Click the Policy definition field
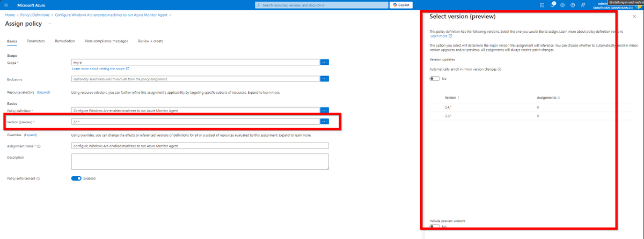Screen dimensions: 644x239 [x=195, y=110]
